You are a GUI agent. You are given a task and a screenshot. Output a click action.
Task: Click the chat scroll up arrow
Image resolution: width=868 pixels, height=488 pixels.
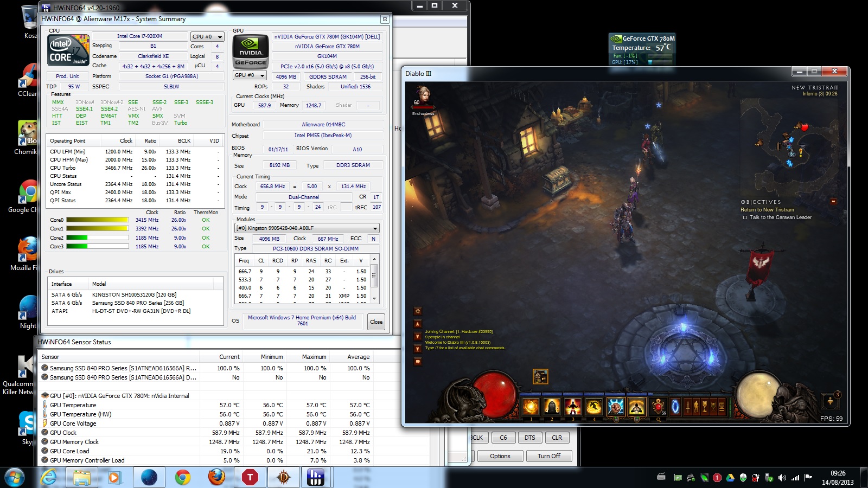point(418,324)
